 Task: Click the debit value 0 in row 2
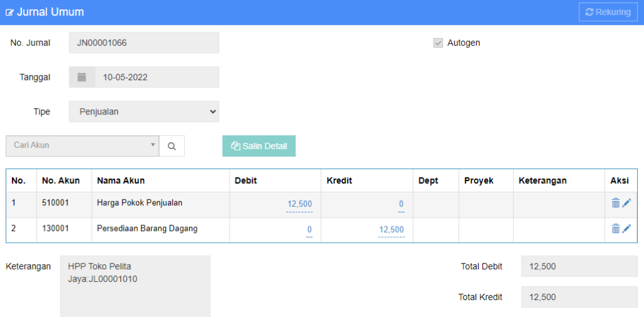(309, 230)
